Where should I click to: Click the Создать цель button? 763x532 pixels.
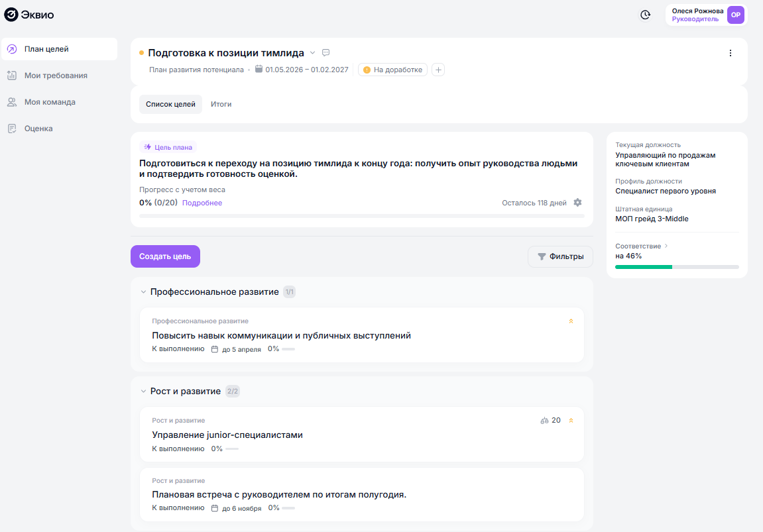coord(165,256)
